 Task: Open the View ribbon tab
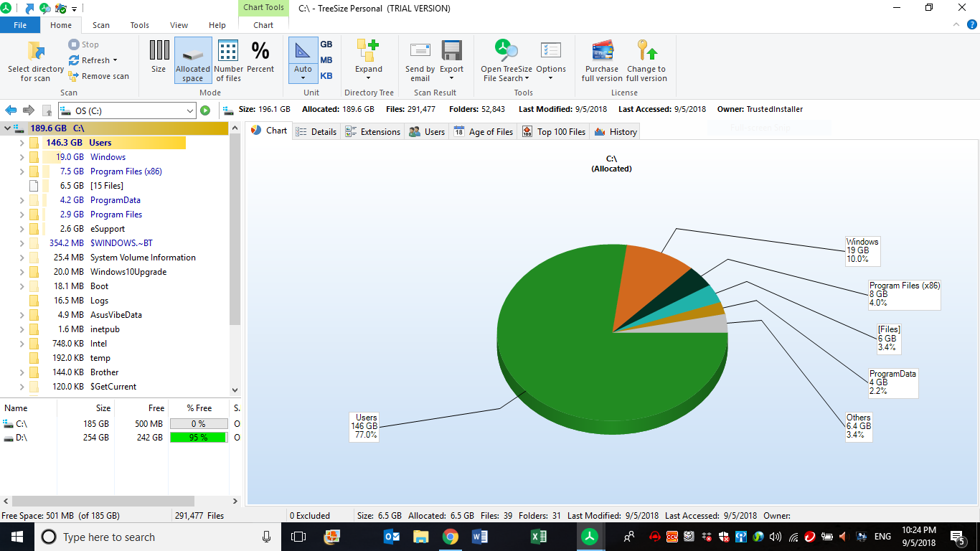click(x=179, y=25)
